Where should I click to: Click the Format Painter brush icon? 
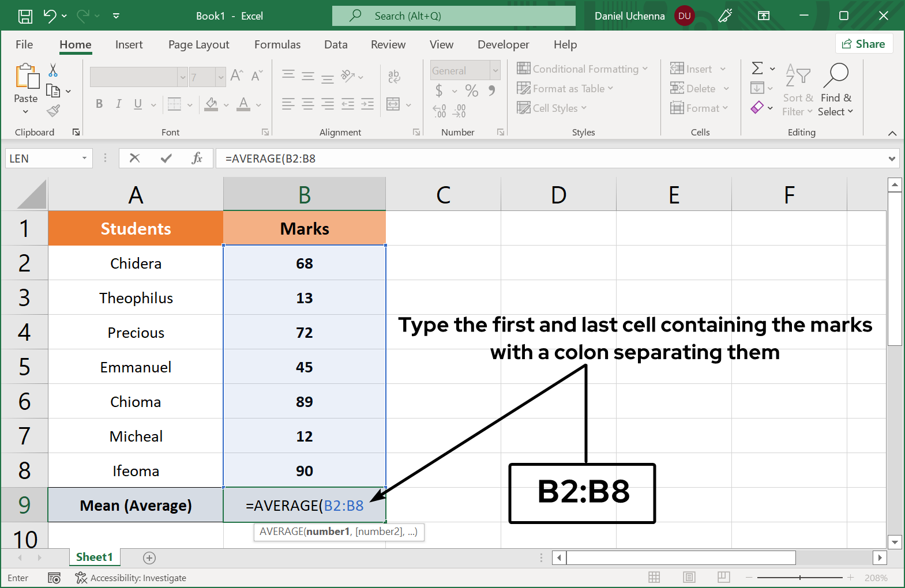tap(54, 111)
